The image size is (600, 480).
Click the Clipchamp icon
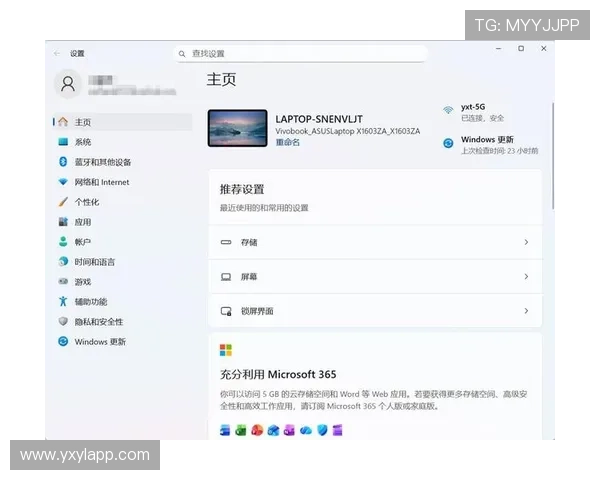pyautogui.click(x=338, y=430)
